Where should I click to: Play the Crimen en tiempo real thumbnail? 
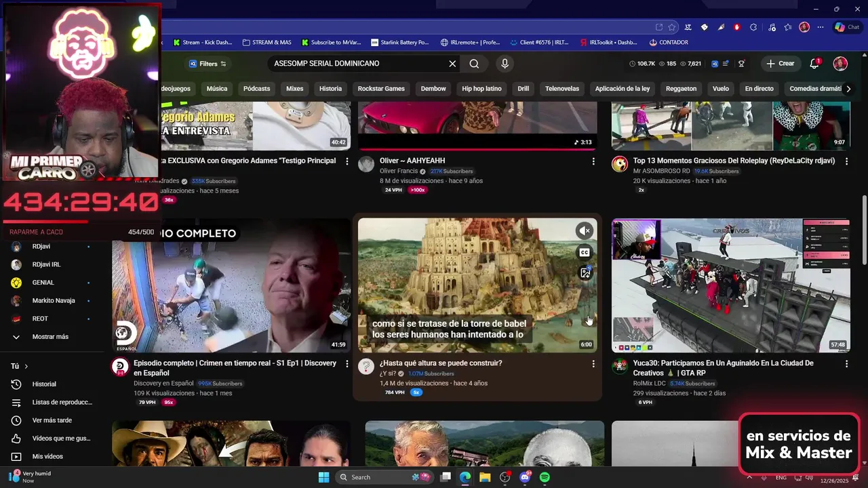point(231,285)
